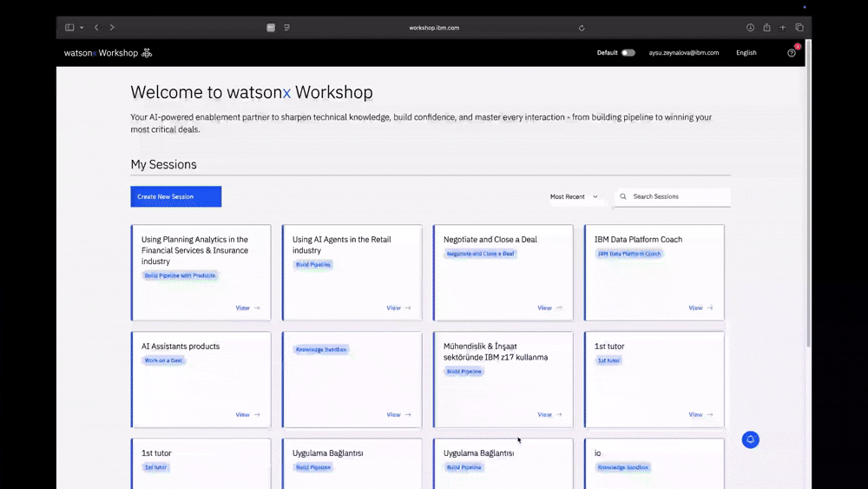Click the Using AI Agents in the Retail title
868x489 pixels.
coord(341,245)
